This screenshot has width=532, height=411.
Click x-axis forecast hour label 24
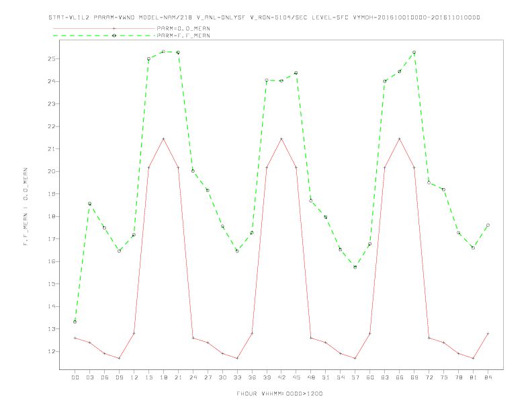[193, 377]
